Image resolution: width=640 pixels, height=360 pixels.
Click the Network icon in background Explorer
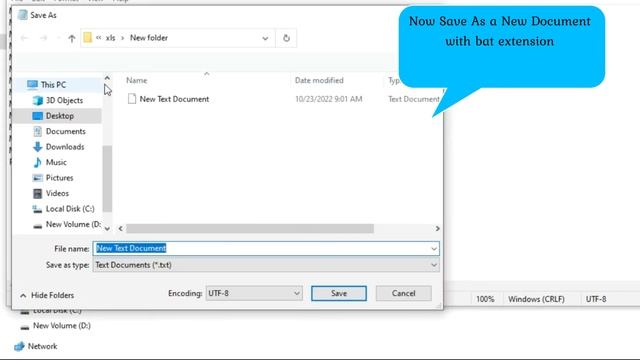click(x=19, y=346)
